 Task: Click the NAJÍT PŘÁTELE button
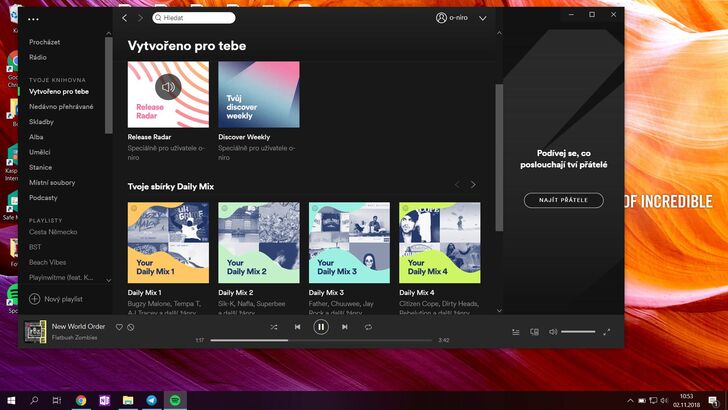[x=563, y=200]
